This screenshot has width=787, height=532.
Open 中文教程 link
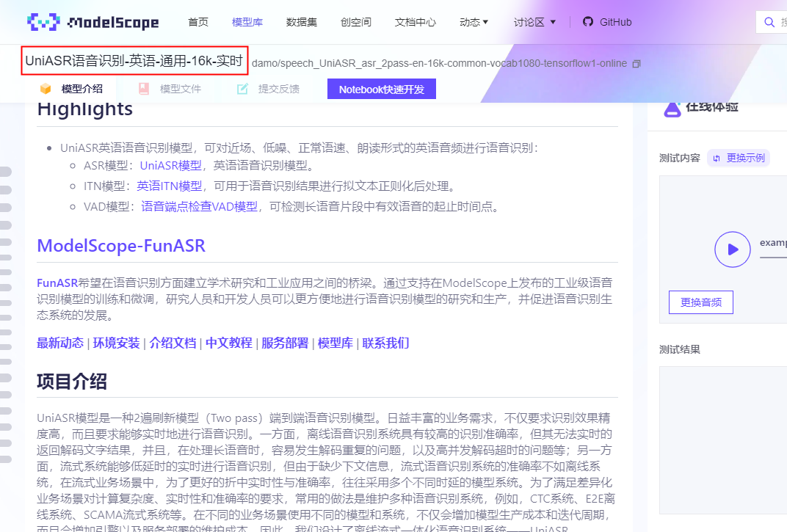tap(229, 343)
